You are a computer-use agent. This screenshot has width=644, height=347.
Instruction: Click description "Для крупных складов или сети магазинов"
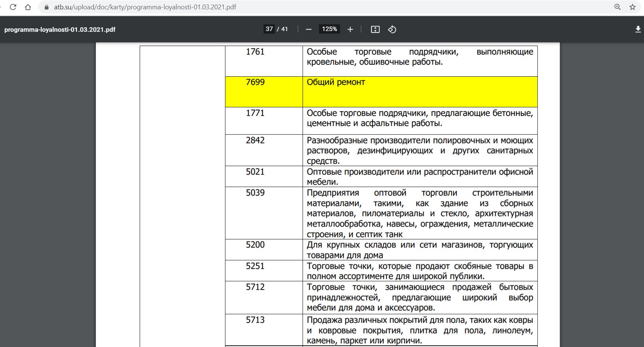tap(420, 250)
